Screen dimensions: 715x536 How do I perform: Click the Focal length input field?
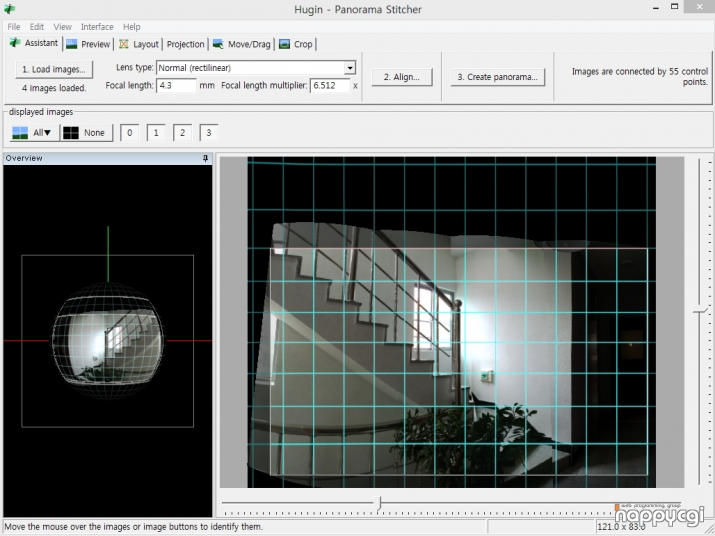pos(176,85)
